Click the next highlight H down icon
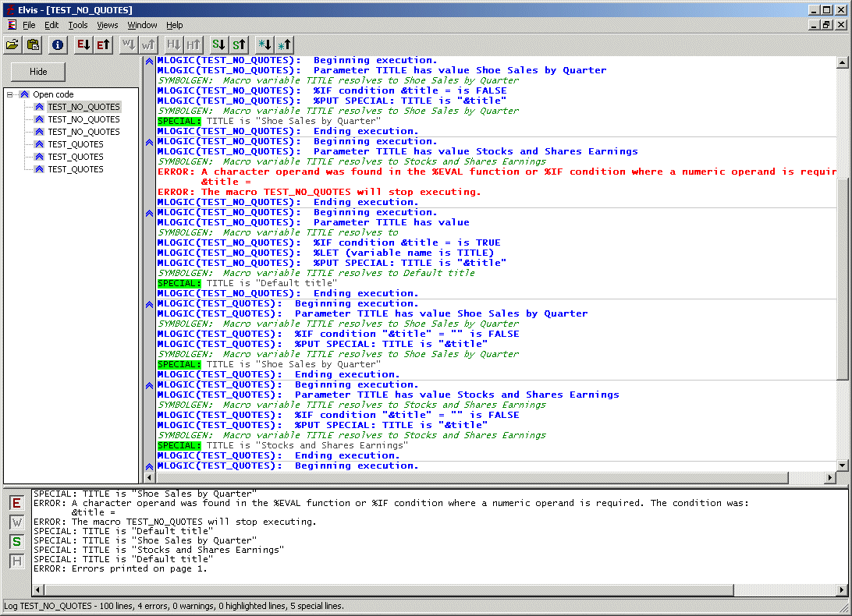The height and width of the screenshot is (616, 852). pos(173,44)
